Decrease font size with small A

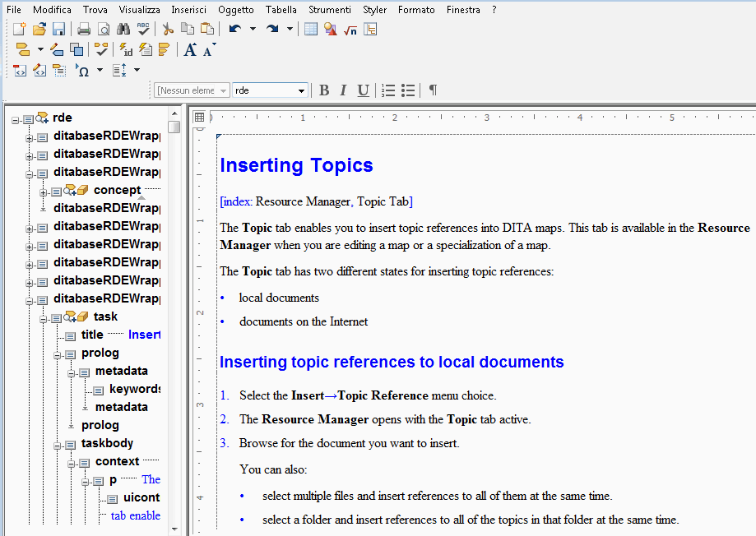pyautogui.click(x=209, y=49)
